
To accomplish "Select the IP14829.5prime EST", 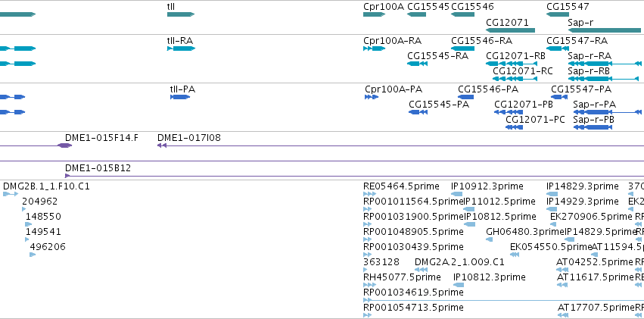I will pyautogui.click(x=569, y=239).
